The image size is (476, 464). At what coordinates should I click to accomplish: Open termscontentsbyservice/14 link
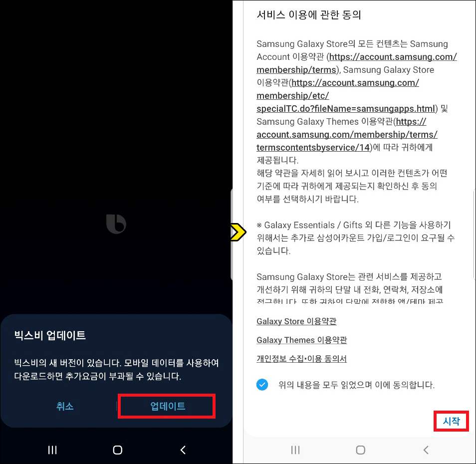[x=313, y=148]
